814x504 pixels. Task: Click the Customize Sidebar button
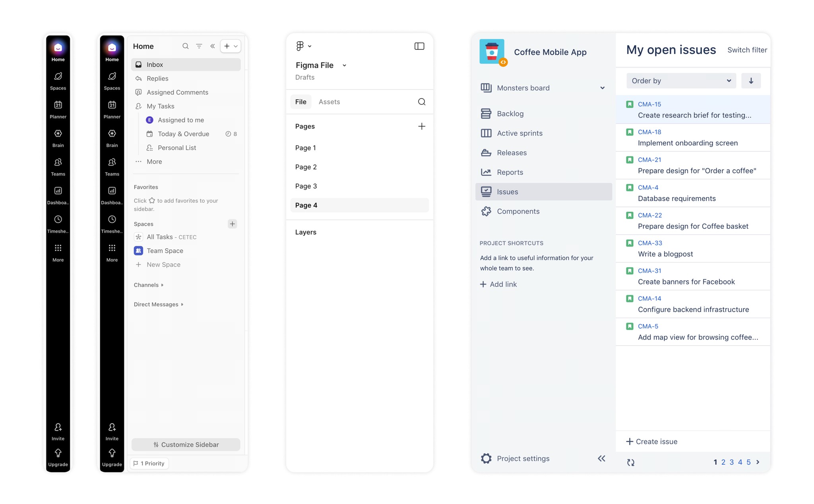186,444
